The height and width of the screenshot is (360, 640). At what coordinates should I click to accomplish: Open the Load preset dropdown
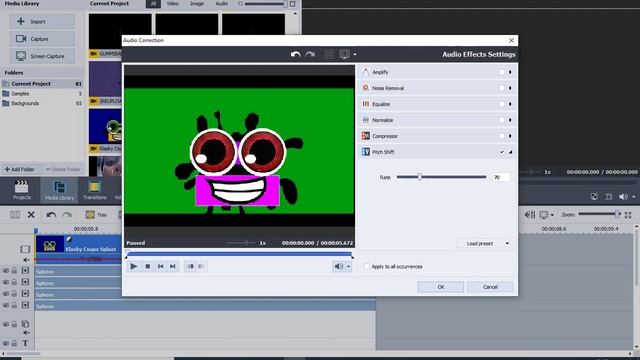point(484,243)
